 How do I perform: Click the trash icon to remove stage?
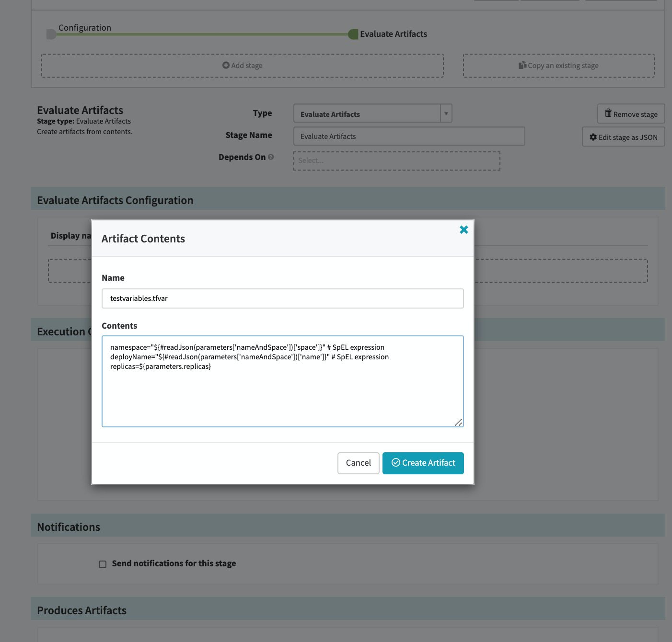[608, 114]
